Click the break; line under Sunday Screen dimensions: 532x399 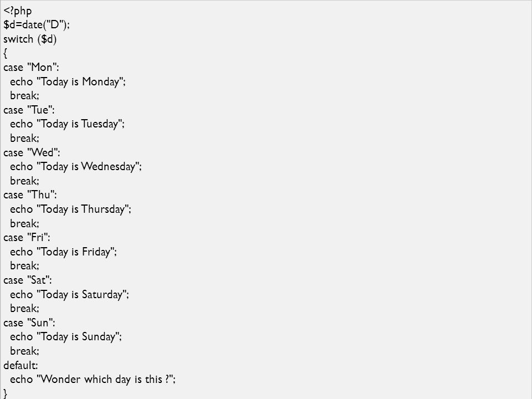[x=24, y=351]
